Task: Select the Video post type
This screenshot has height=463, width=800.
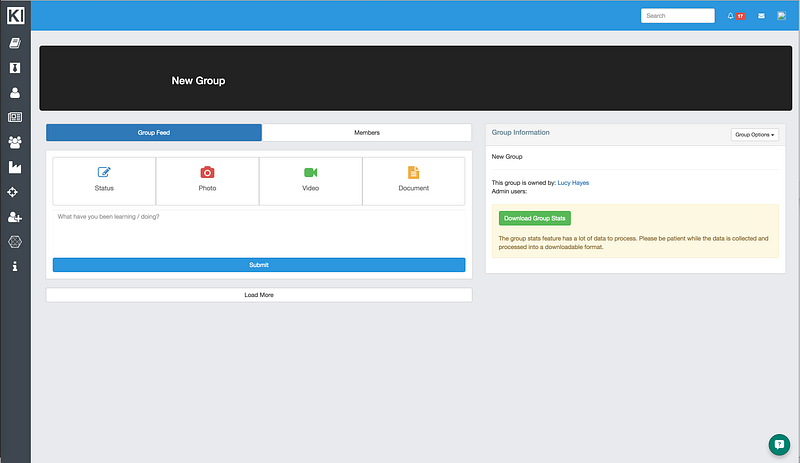Action: pos(310,181)
